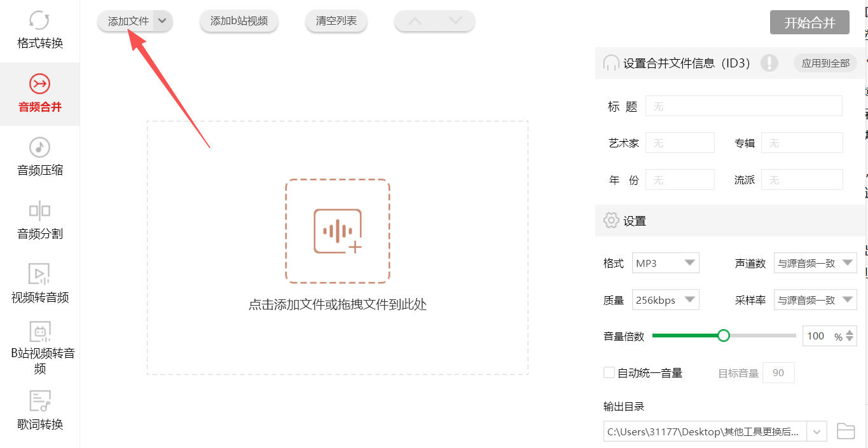Open 视频转音频 video to audio tool

tap(39, 285)
